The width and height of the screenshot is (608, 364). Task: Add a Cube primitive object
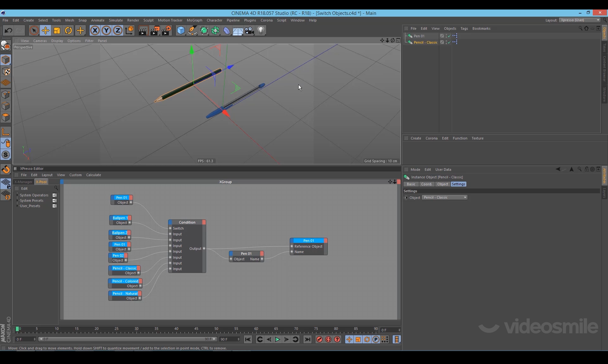181,31
